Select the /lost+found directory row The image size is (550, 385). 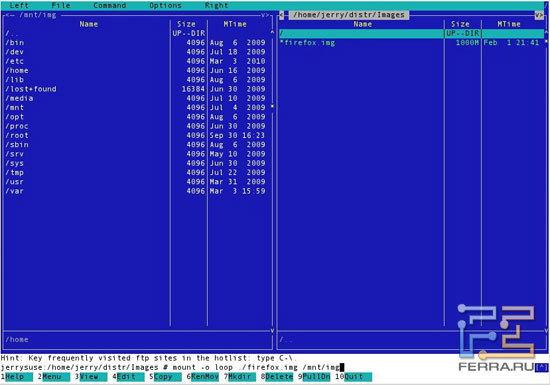pos(138,89)
